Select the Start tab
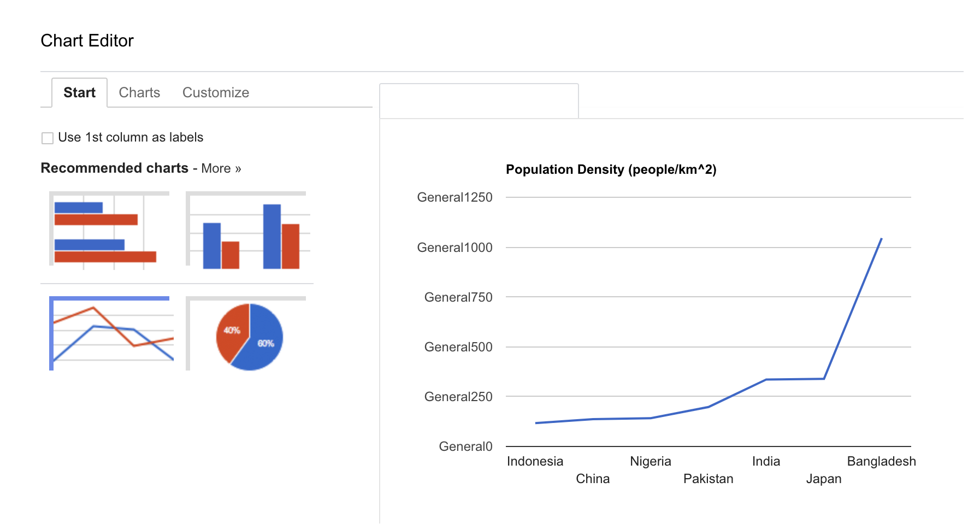The width and height of the screenshot is (980, 529). (79, 92)
